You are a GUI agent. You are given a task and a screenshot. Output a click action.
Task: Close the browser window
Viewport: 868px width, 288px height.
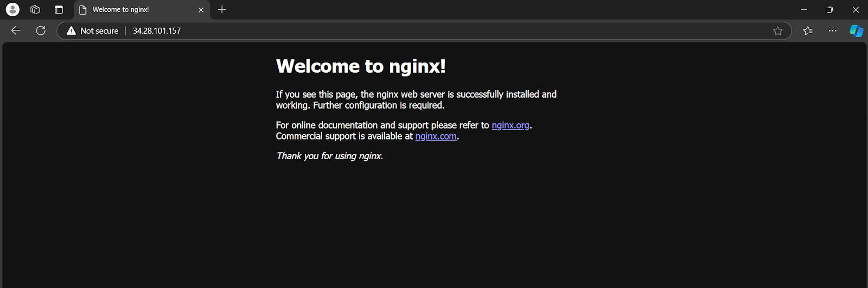pyautogui.click(x=856, y=10)
